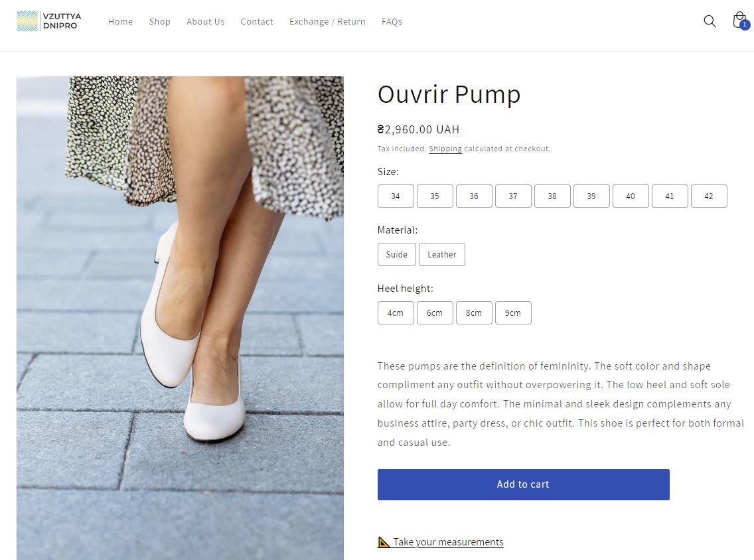Select size 37
This screenshot has height=560, width=754.
tap(513, 196)
